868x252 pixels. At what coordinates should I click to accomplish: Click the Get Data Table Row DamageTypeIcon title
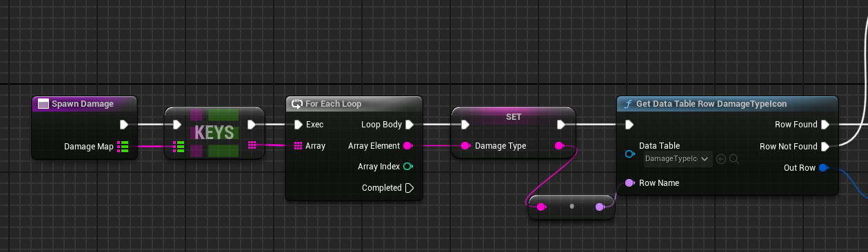click(x=711, y=104)
